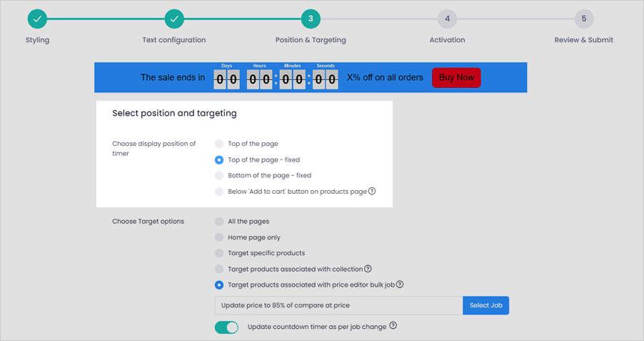Go to step 4 Activation circle

pyautogui.click(x=447, y=19)
